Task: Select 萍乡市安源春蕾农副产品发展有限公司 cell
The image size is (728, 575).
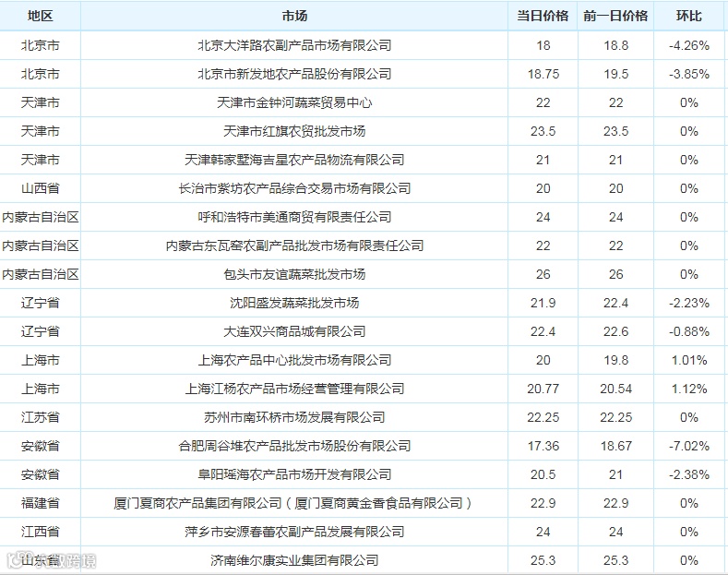Action: coord(294,532)
